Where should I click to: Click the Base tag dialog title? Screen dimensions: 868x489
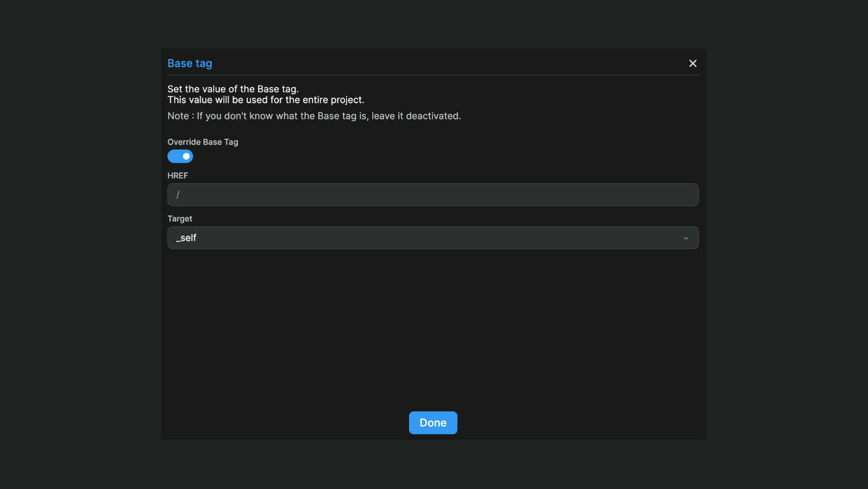[x=189, y=63]
